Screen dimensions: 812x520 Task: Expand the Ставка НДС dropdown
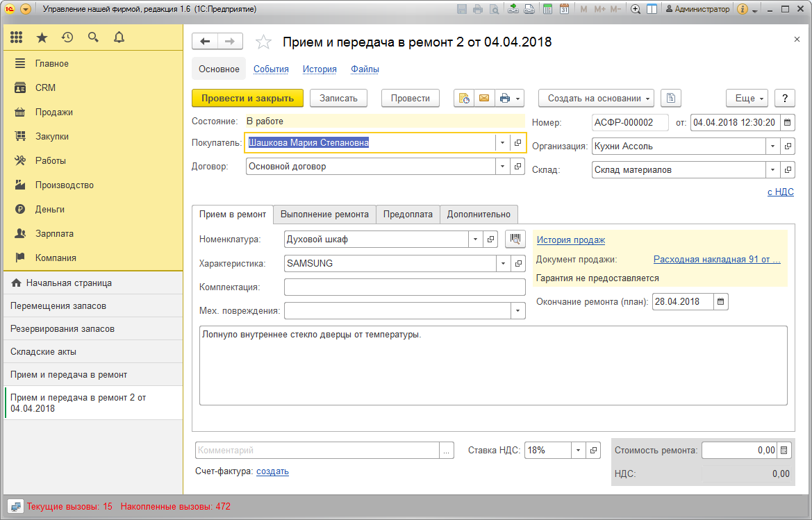(579, 450)
